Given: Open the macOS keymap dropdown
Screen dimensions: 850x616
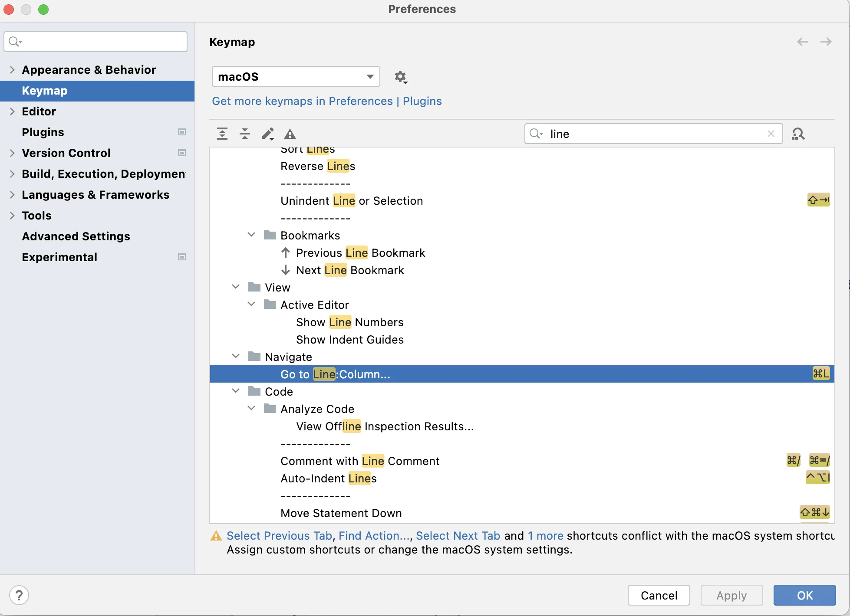Looking at the screenshot, I should pos(296,77).
